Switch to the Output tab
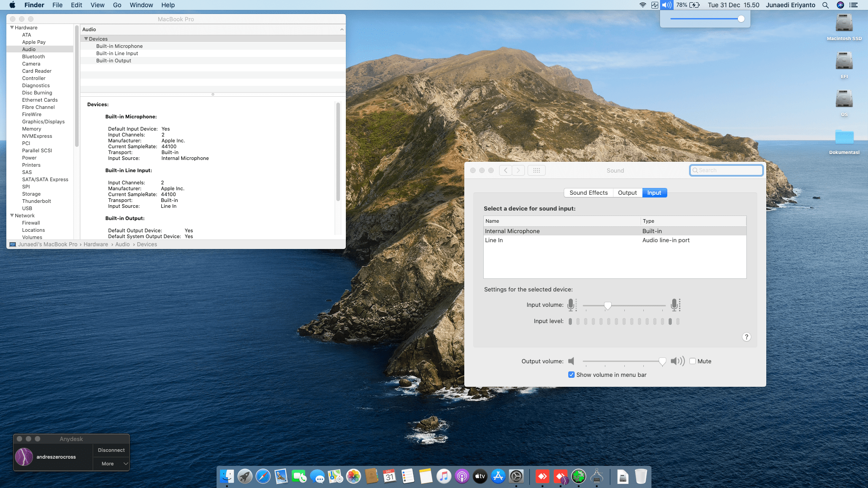 point(627,192)
